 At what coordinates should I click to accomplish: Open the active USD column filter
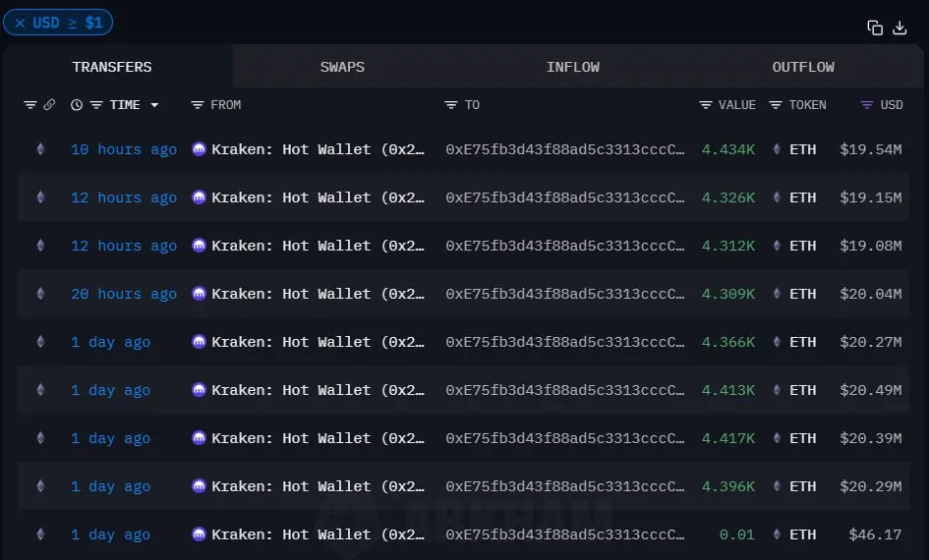(x=866, y=105)
